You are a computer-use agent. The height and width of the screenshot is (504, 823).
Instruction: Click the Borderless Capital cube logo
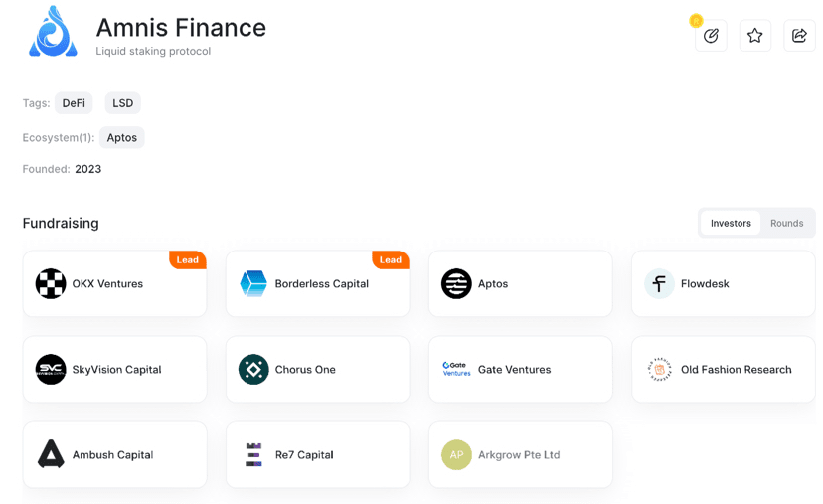point(253,284)
